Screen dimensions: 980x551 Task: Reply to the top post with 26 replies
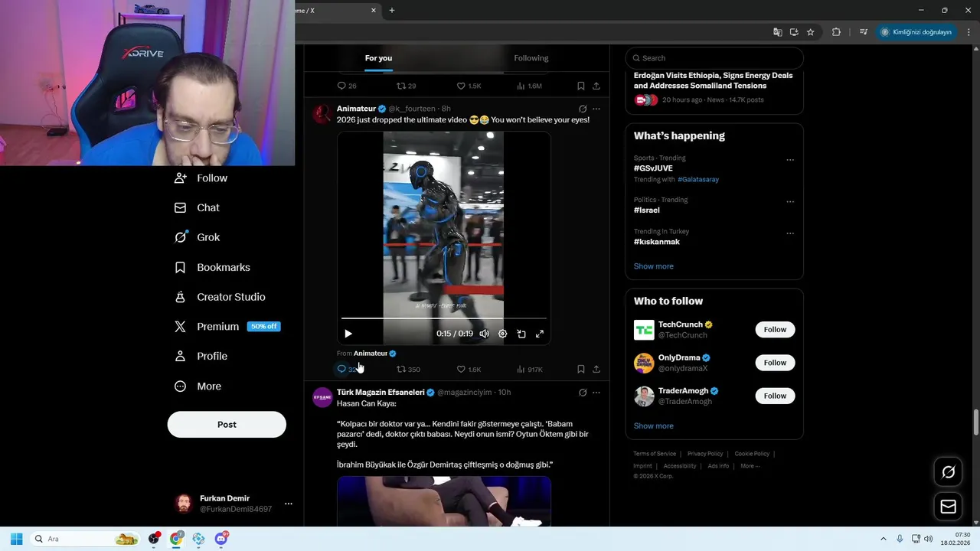(347, 86)
